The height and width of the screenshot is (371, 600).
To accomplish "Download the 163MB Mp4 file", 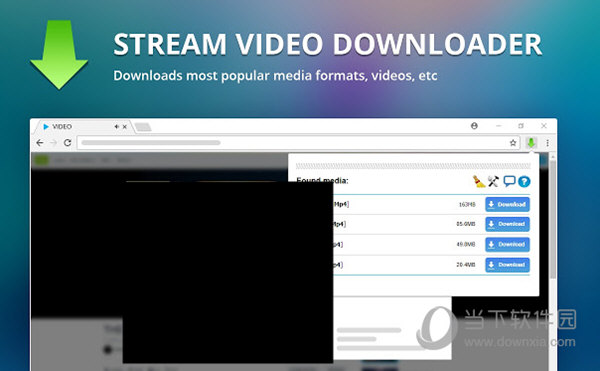I will pyautogui.click(x=507, y=204).
